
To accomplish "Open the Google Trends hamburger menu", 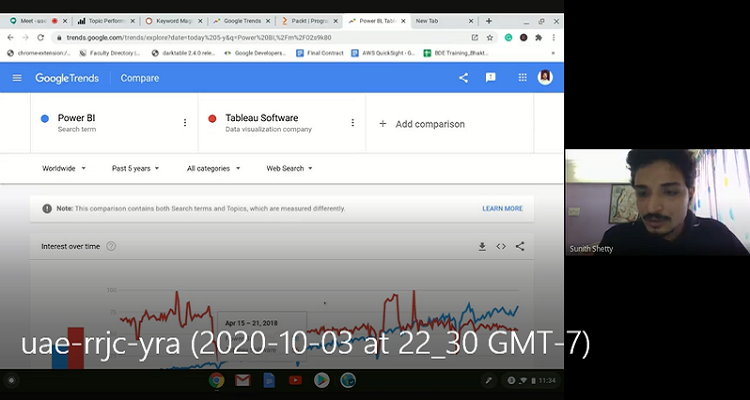I will point(17,78).
